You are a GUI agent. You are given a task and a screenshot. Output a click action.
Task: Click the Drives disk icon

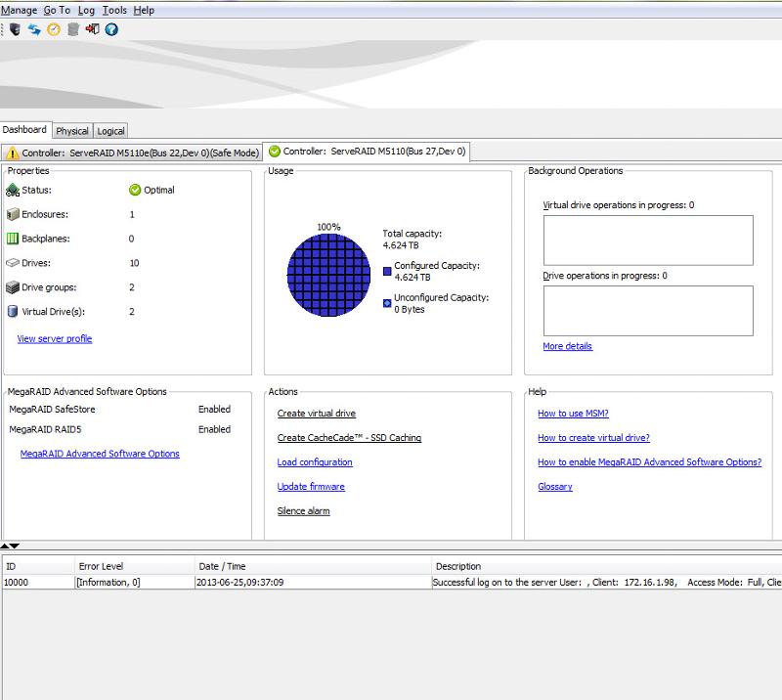point(13,262)
